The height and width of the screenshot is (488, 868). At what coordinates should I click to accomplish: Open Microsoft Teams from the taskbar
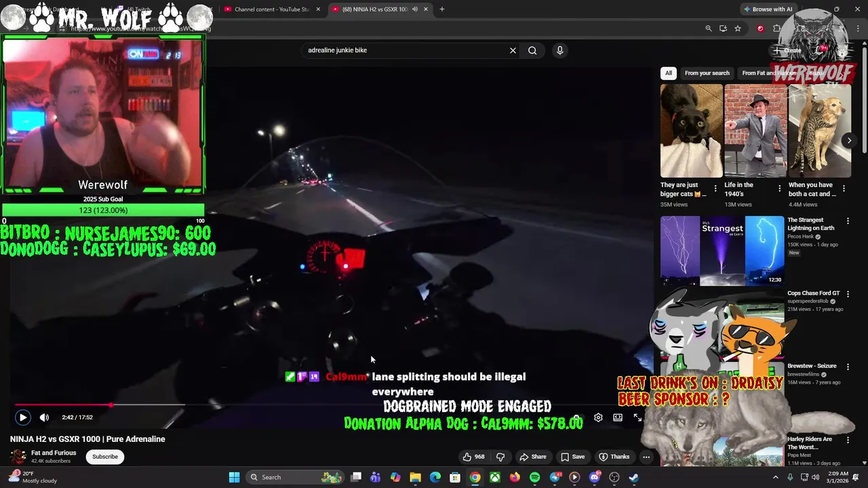pos(375,477)
